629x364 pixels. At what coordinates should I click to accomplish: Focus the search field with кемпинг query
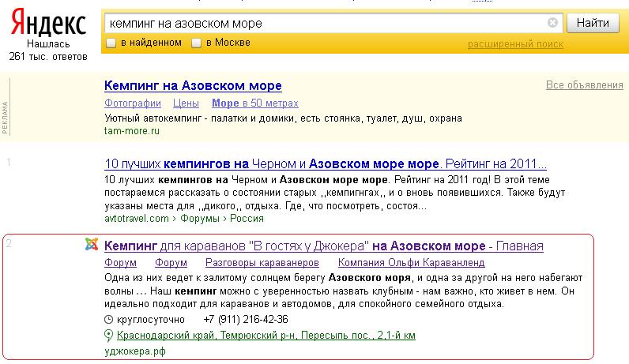[x=333, y=23]
